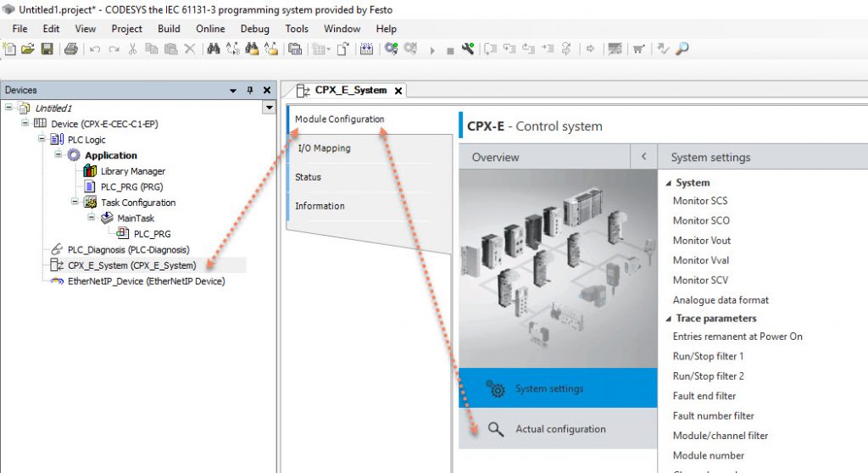The height and width of the screenshot is (473, 868).
Task: Collapse the Overview panel with chevron
Action: click(x=644, y=157)
